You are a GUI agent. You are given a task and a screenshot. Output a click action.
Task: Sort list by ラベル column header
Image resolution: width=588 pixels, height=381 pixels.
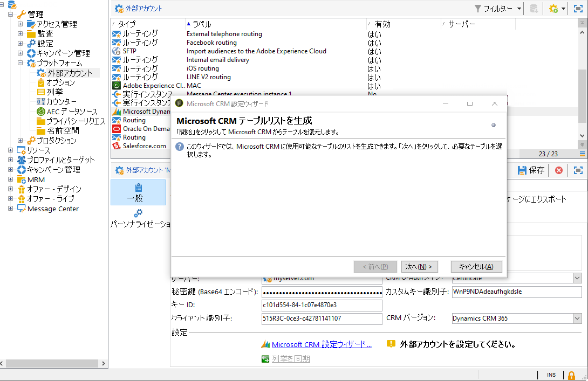202,24
